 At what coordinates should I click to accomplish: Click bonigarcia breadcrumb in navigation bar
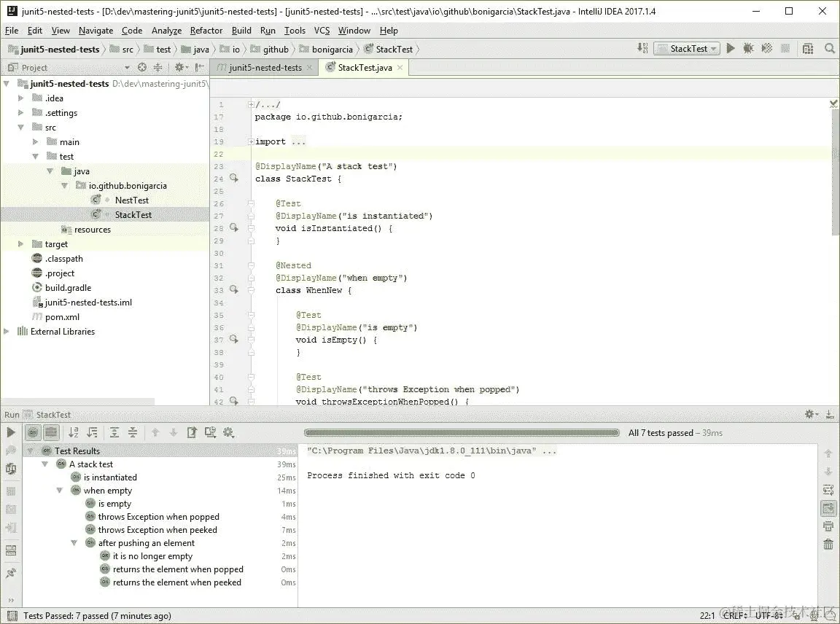(x=326, y=50)
